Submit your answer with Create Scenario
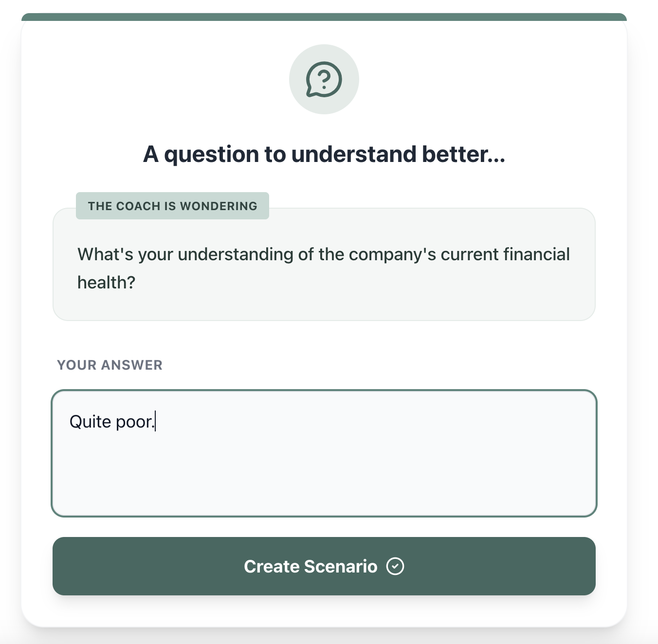 324,566
